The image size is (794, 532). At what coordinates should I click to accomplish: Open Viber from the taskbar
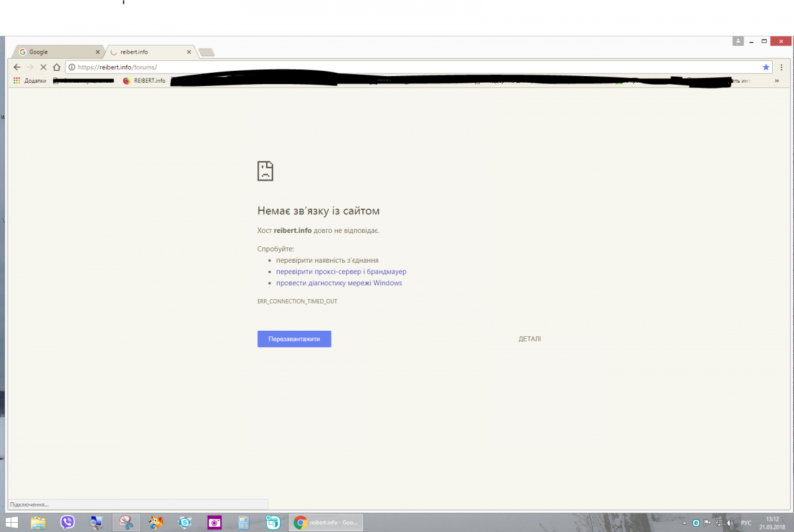67,523
